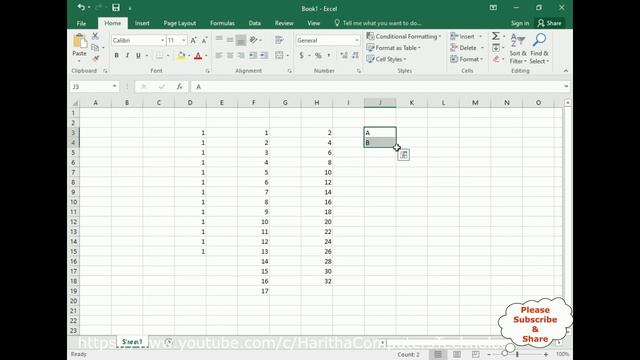640x360 pixels.
Task: Toggle center horizontal alignment
Action: pos(230,56)
